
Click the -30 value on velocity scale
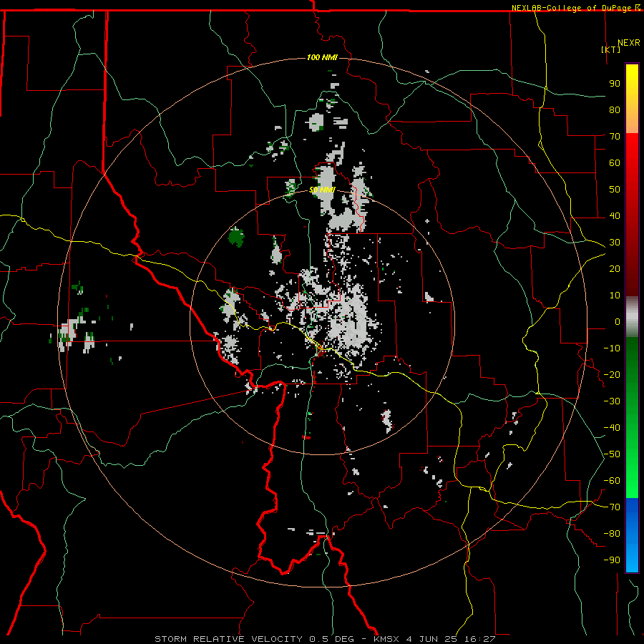click(612, 401)
